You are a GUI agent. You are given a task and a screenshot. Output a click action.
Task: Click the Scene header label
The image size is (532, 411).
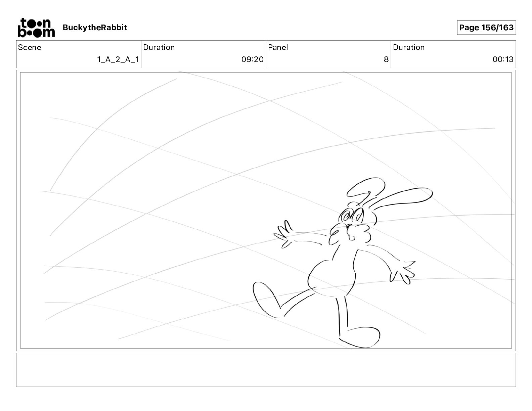30,47
